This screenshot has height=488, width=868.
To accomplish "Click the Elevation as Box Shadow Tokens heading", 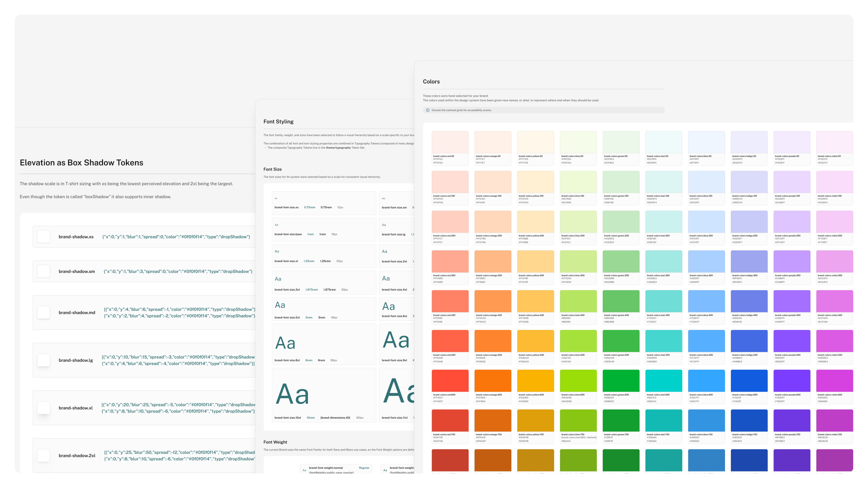I will [x=81, y=163].
